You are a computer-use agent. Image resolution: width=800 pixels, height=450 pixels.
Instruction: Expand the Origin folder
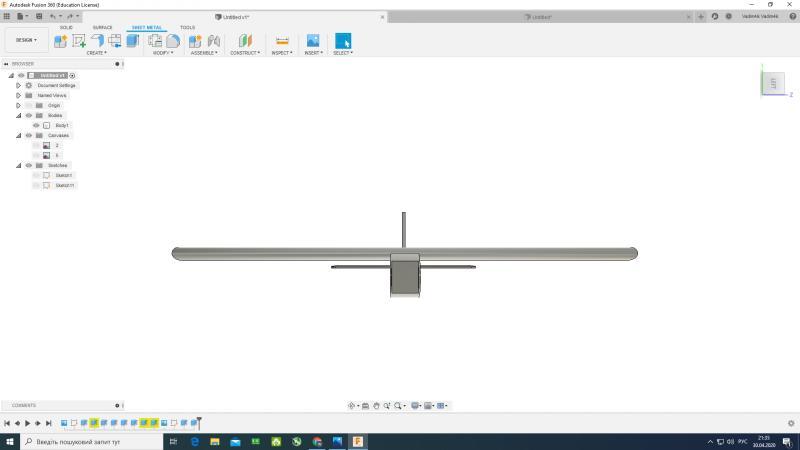(x=18, y=105)
